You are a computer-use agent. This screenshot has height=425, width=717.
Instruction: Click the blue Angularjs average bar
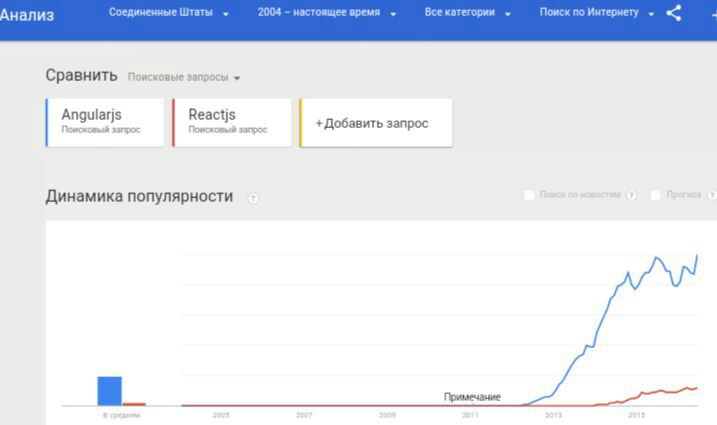coord(110,391)
